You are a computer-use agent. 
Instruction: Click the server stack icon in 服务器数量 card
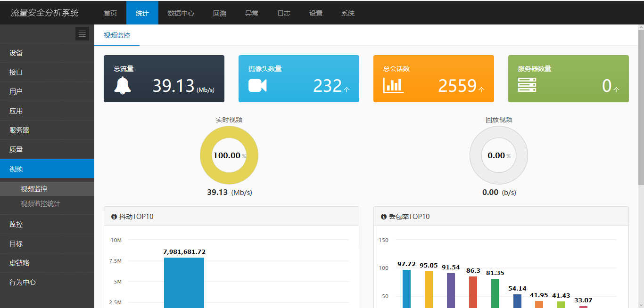[x=527, y=85]
